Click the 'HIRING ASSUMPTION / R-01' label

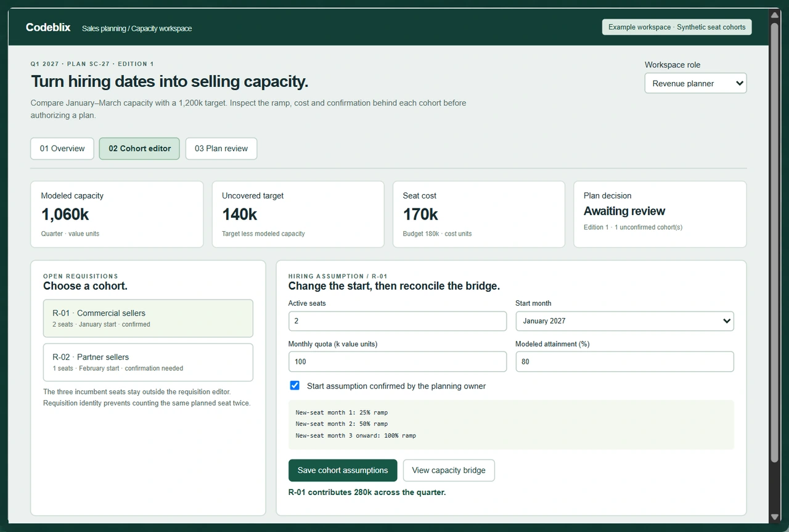[338, 277]
